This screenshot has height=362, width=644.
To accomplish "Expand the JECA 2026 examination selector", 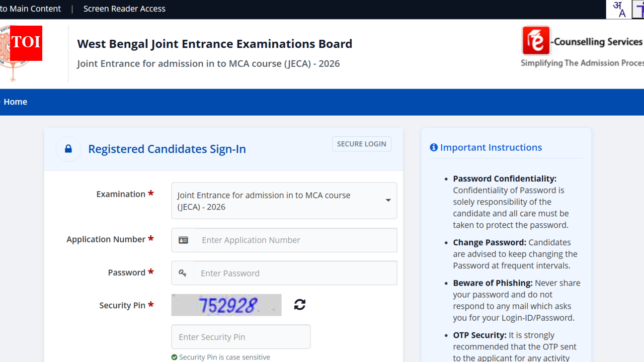I will click(x=284, y=201).
